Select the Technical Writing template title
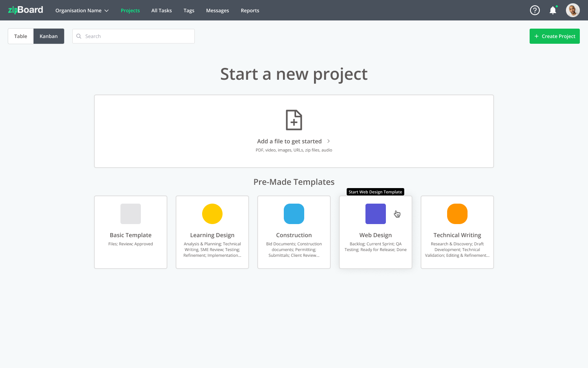Viewport: 588px width, 368px height. coord(457,235)
